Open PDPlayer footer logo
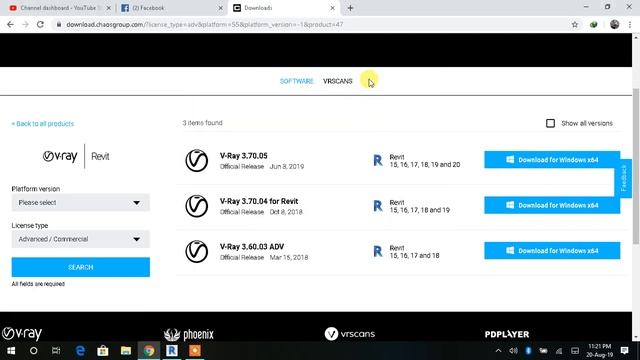The width and height of the screenshot is (640, 360). (507, 334)
